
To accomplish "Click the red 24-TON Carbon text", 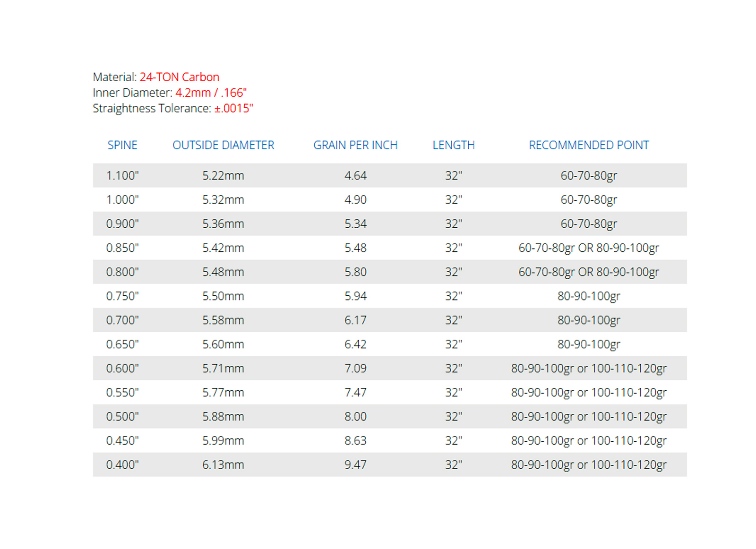I will click(179, 77).
